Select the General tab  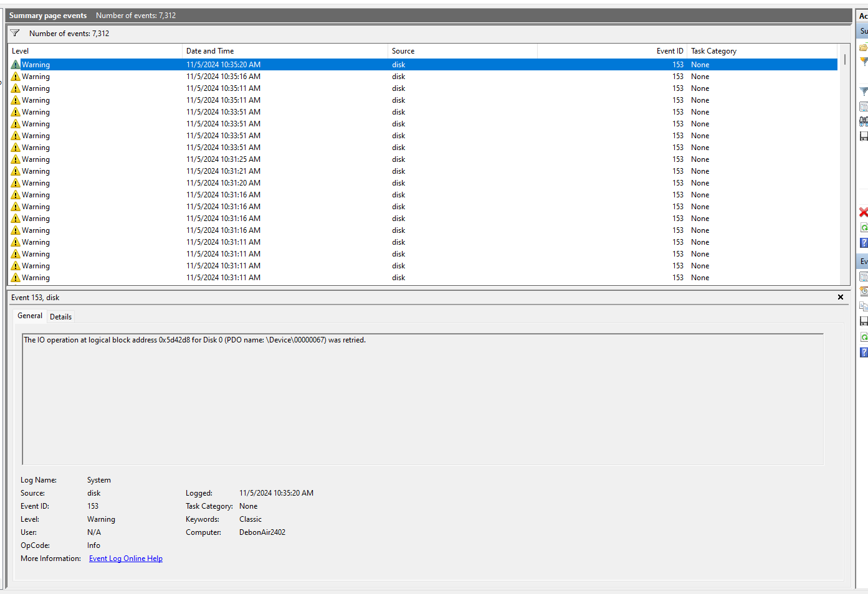coord(30,316)
